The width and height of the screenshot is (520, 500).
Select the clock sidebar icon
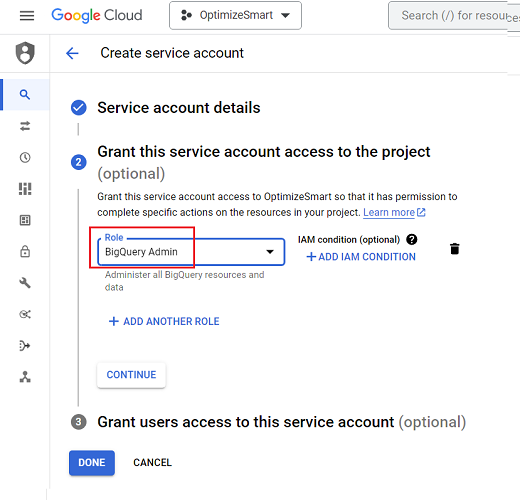25,157
